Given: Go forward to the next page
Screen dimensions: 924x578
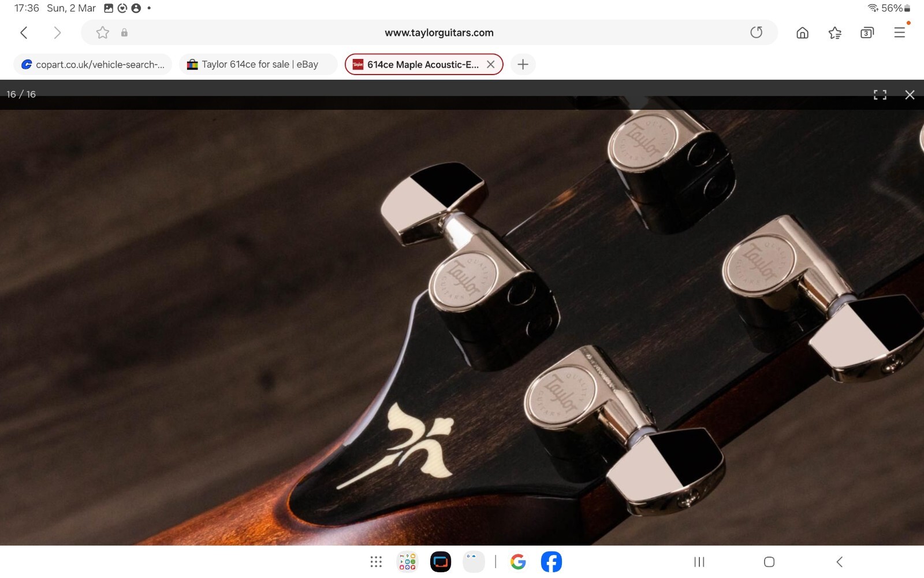Looking at the screenshot, I should click(57, 32).
